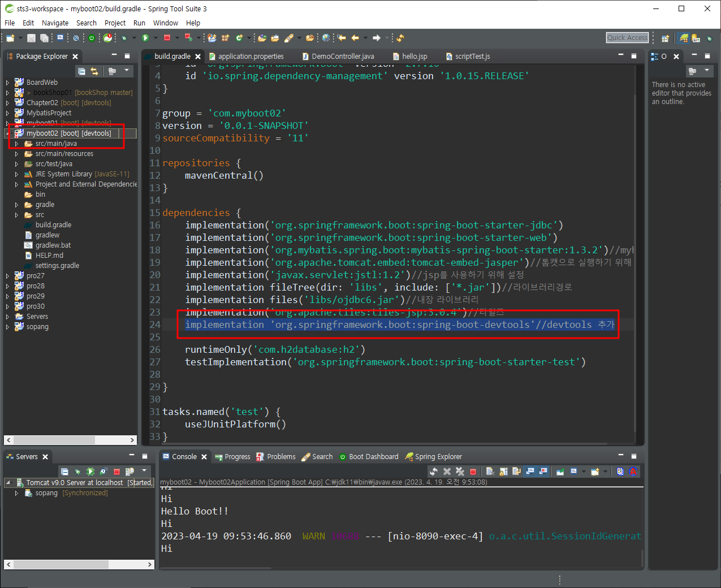721x588 pixels.
Task: Click the red Stop icon in main toolbar
Action: coord(167,38)
